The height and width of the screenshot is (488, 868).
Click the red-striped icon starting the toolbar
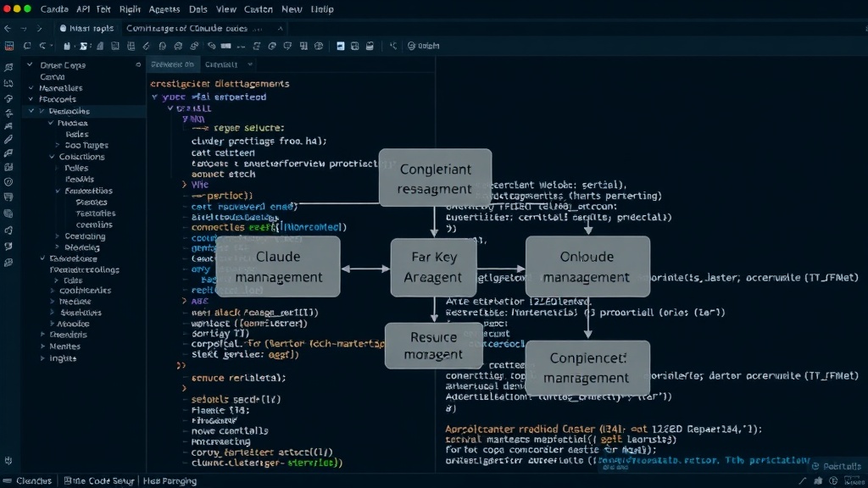point(9,46)
